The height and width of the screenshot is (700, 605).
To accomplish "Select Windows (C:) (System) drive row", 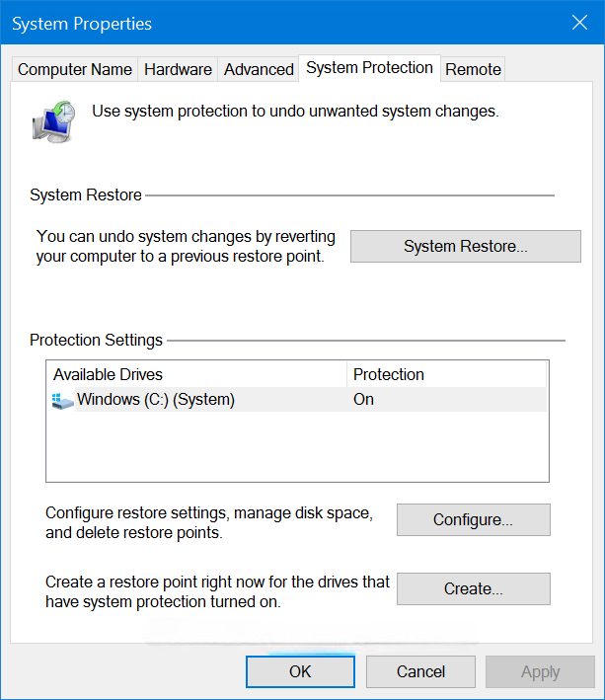I will 156,400.
